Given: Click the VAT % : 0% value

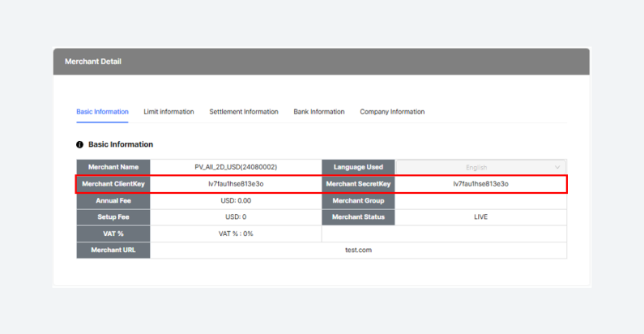Looking at the screenshot, I should point(236,233).
